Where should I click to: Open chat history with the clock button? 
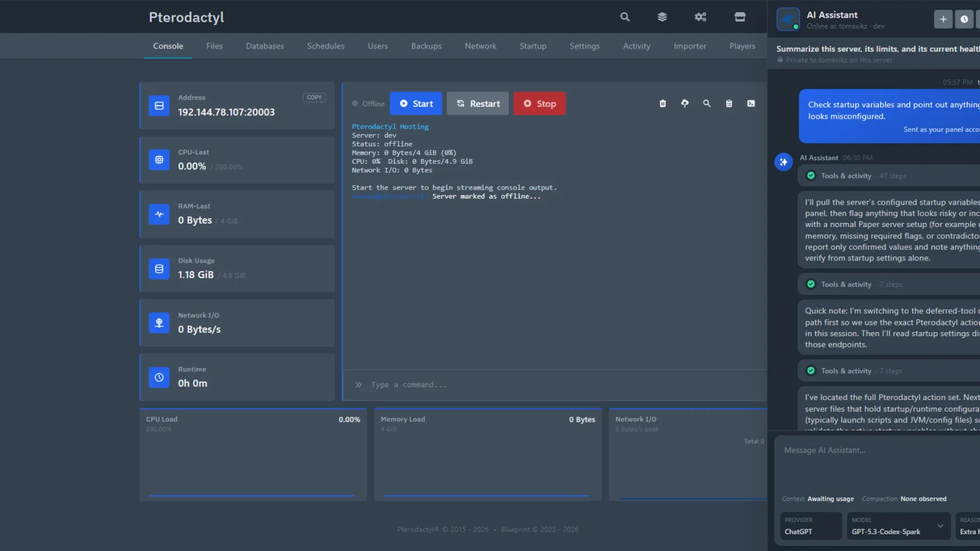click(x=964, y=19)
